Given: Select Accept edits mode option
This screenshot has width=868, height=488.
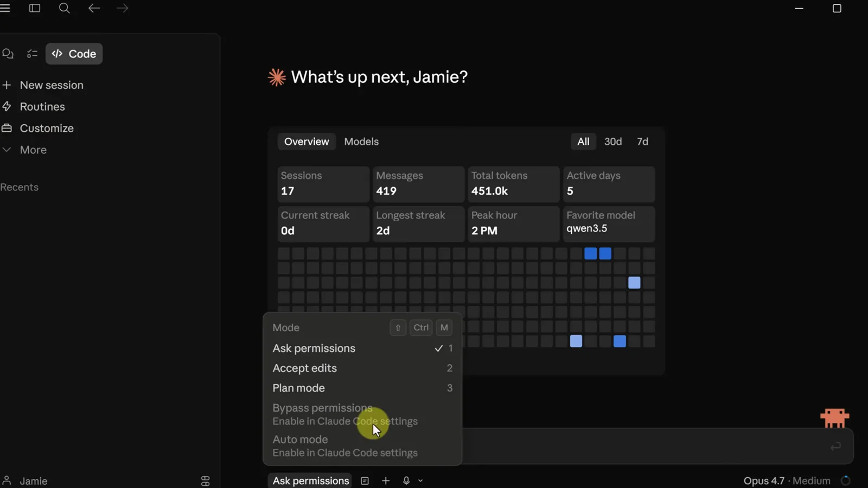Looking at the screenshot, I should (362, 368).
